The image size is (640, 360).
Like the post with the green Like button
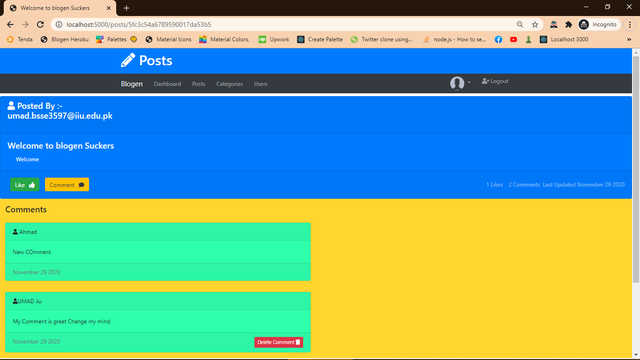coord(24,184)
